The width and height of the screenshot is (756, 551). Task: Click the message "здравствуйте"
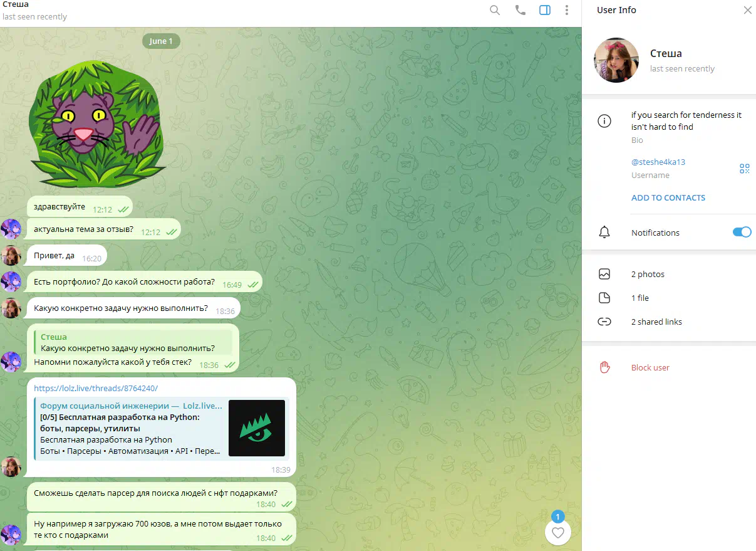(80, 206)
